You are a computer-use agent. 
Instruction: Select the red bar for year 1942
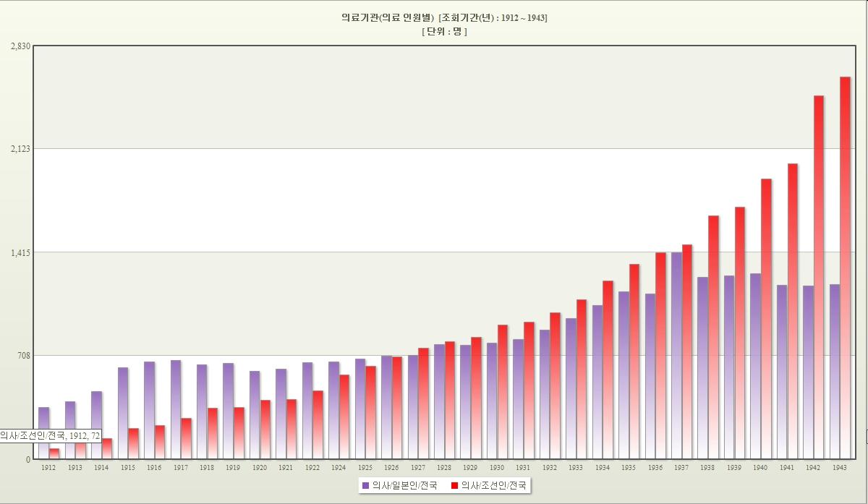[819, 277]
